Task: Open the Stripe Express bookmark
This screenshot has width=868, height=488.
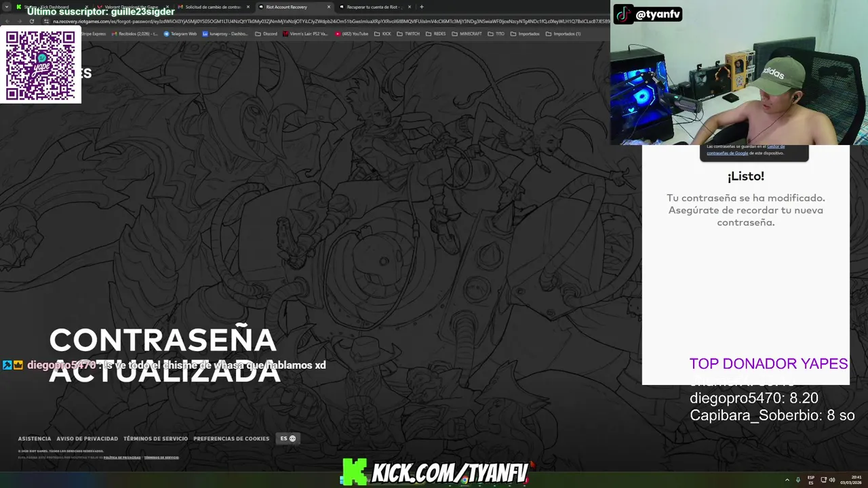Action: (94, 34)
